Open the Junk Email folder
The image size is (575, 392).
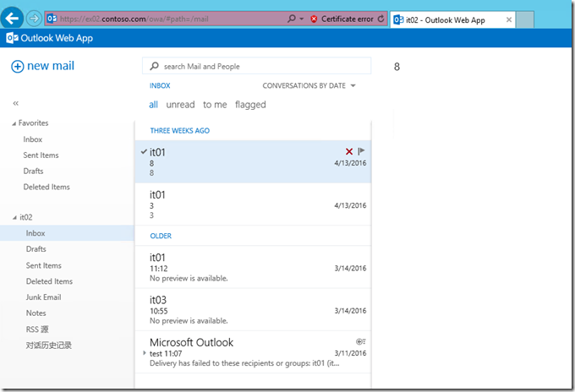tap(43, 297)
